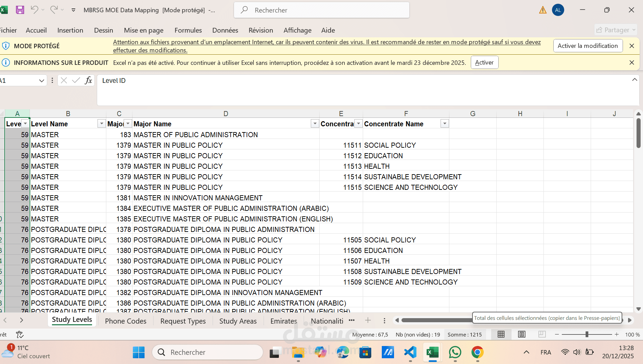Open the Insertion ribbon tab
Screen dimensions: 643x364
(70, 30)
